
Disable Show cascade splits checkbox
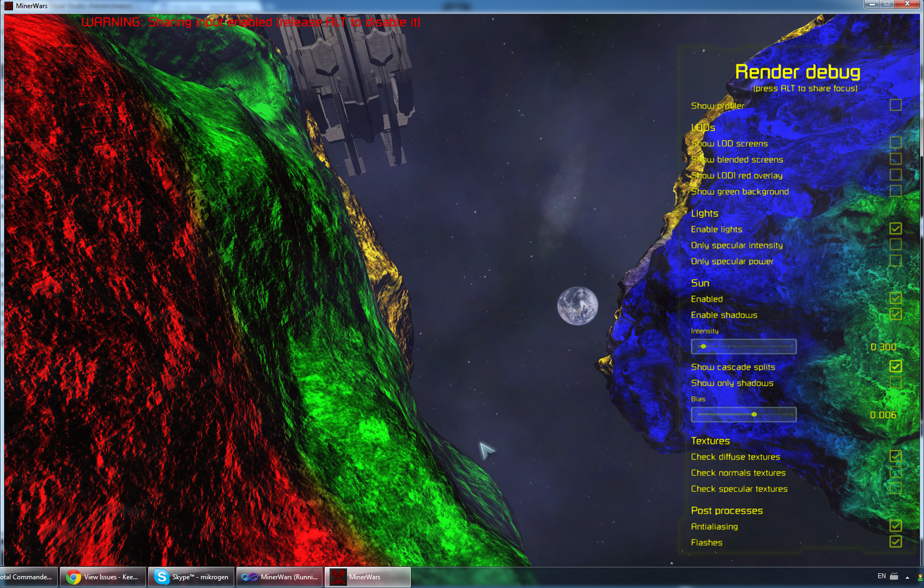click(x=895, y=366)
